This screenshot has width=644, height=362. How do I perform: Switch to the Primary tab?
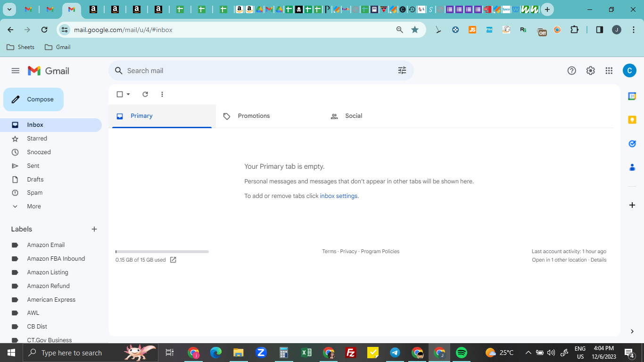[x=162, y=116]
